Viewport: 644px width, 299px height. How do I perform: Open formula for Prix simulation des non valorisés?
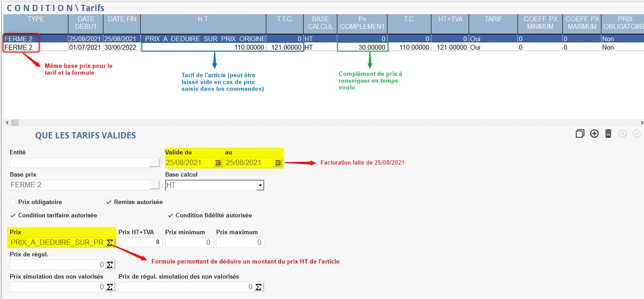[x=110, y=287]
